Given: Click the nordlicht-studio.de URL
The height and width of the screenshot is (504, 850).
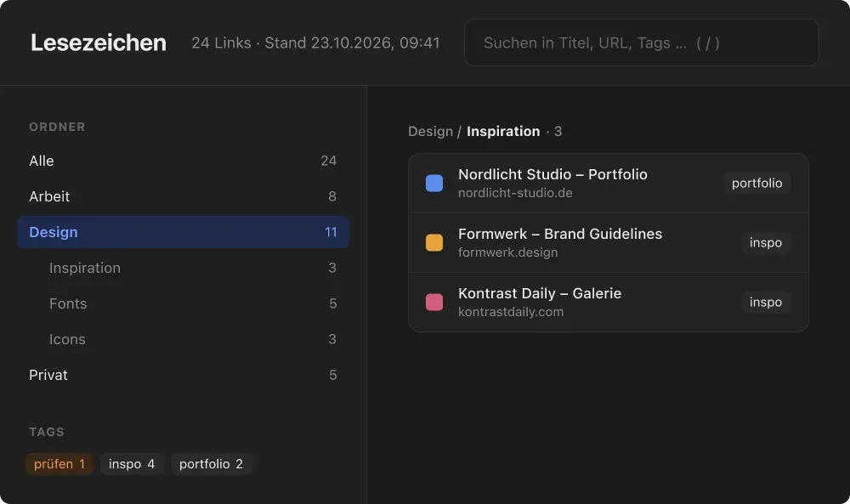Looking at the screenshot, I should (515, 194).
